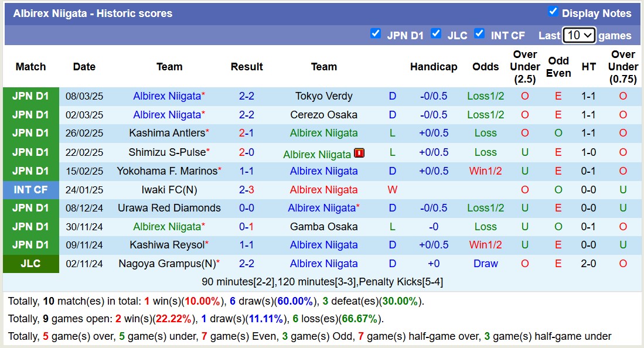Open the Urawa Red Diamonds team page
This screenshot has width=644, height=348.
(x=169, y=208)
